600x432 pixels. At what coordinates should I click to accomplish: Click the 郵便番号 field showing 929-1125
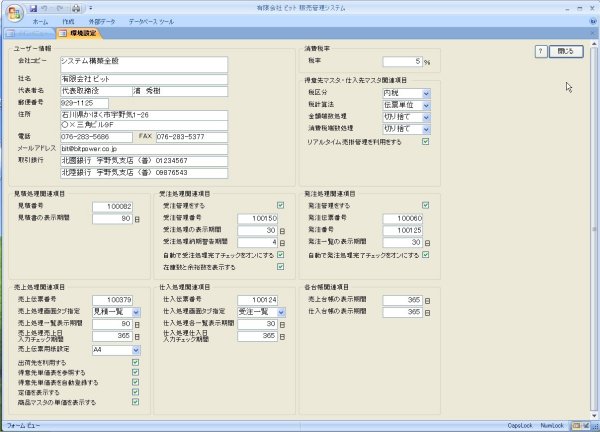(84, 103)
